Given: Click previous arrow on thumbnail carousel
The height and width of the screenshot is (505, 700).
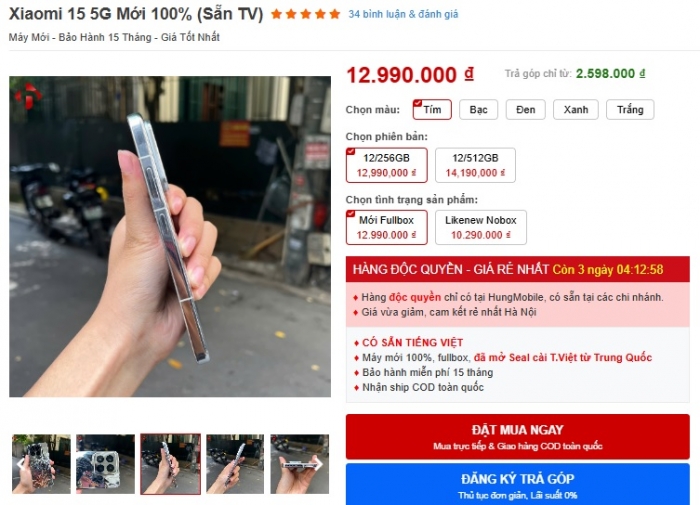Looking at the screenshot, I should point(20,464).
